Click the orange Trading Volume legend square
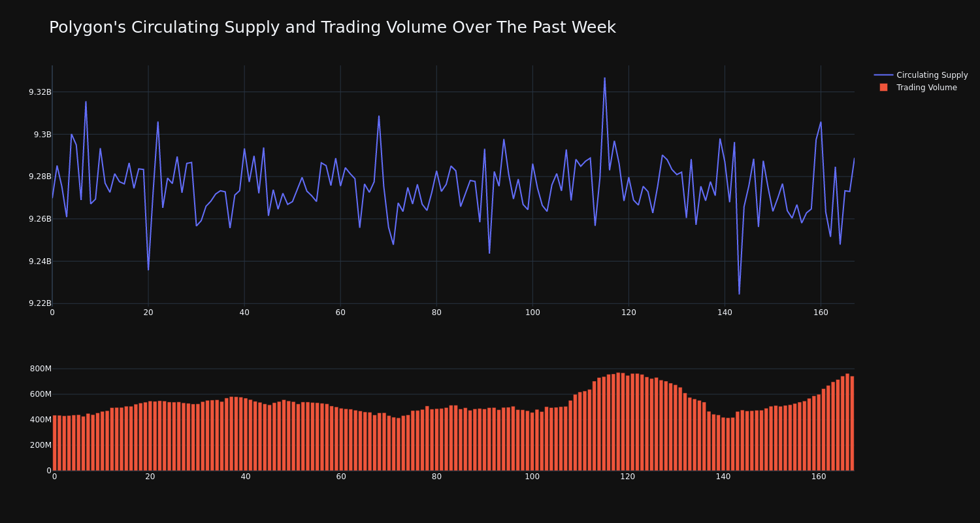 (x=883, y=87)
